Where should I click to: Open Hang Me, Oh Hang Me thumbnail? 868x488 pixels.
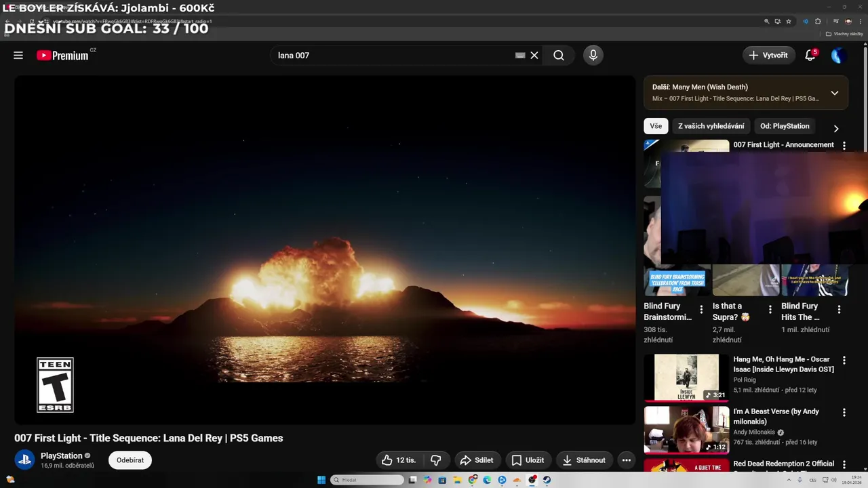point(686,378)
